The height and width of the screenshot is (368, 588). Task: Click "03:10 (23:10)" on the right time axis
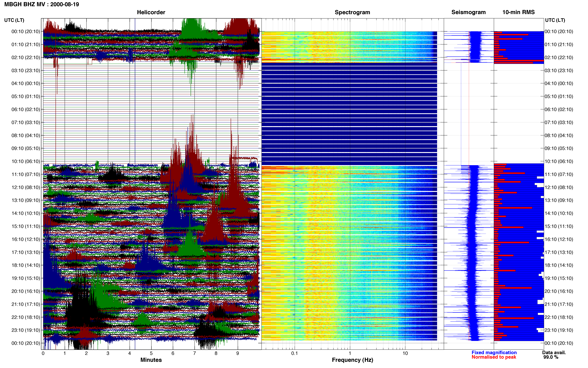[x=559, y=71]
